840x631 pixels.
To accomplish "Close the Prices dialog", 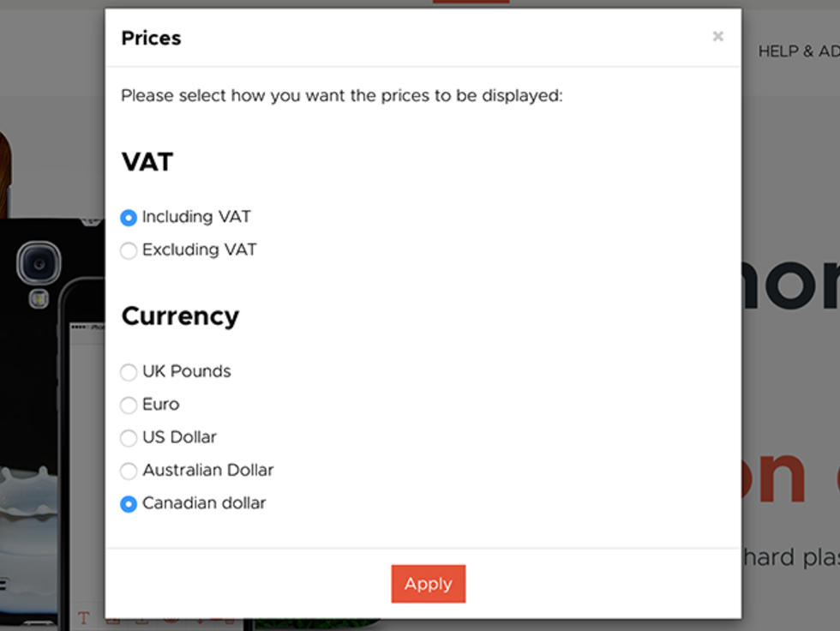I will click(x=717, y=36).
